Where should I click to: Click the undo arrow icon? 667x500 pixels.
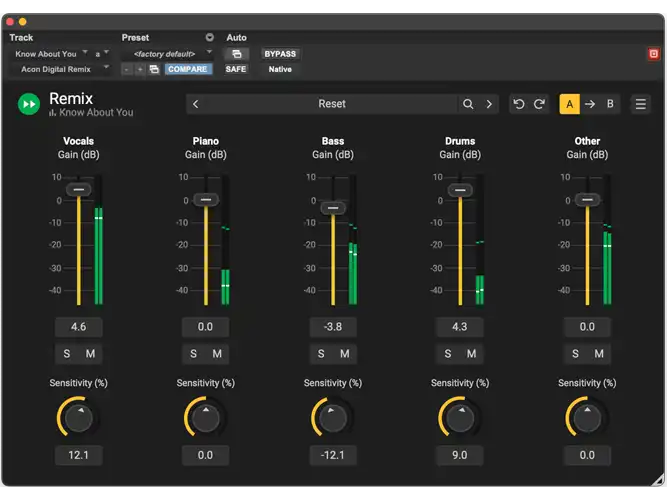(519, 104)
